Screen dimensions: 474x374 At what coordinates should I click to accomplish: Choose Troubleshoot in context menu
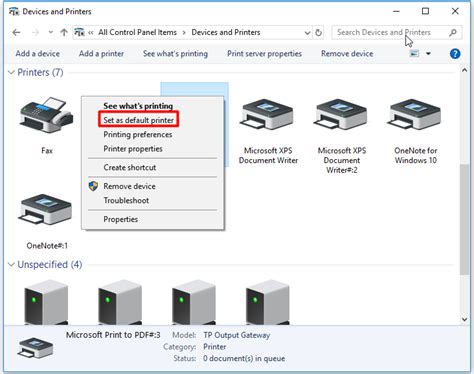click(x=126, y=200)
